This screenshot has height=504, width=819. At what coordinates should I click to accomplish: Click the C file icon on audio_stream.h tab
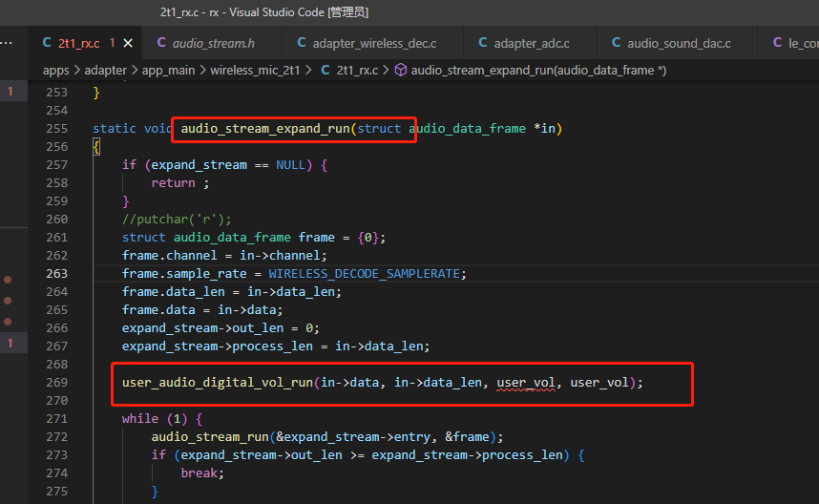[x=161, y=43]
